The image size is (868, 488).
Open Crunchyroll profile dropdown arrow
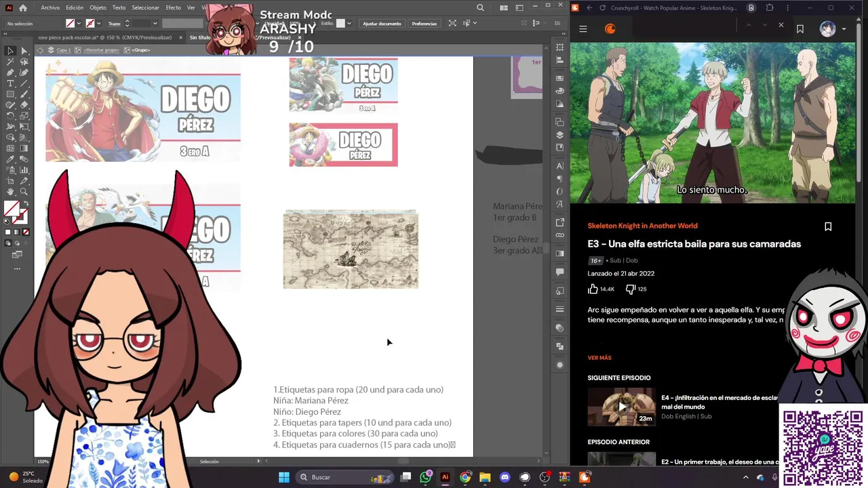point(844,28)
